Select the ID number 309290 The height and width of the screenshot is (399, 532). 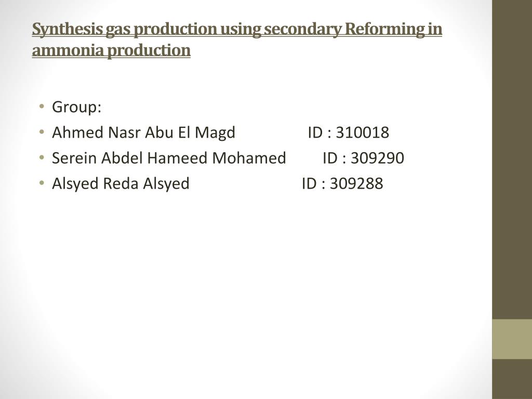click(377, 158)
